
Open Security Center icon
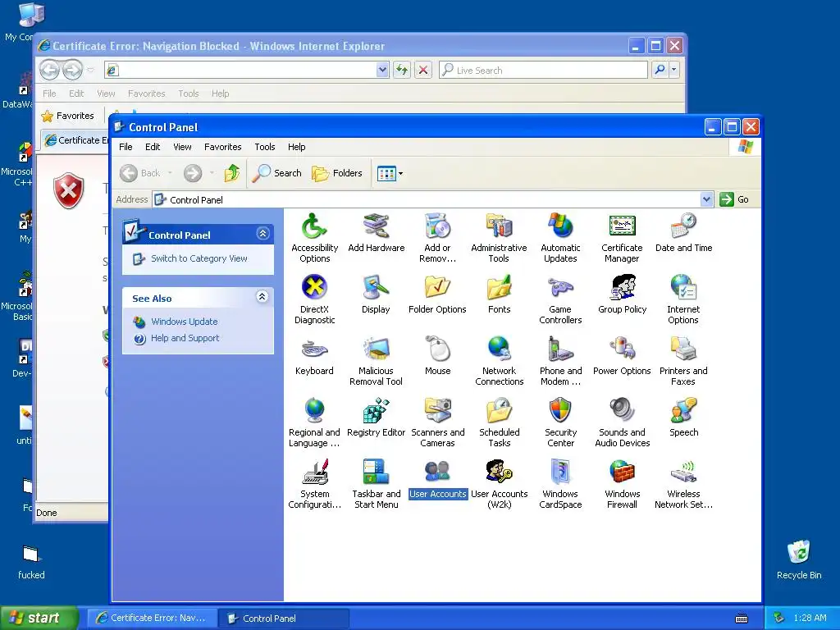(560, 422)
